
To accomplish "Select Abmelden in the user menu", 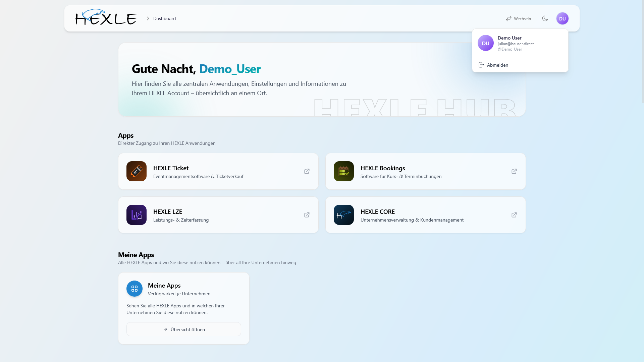I will point(520,65).
